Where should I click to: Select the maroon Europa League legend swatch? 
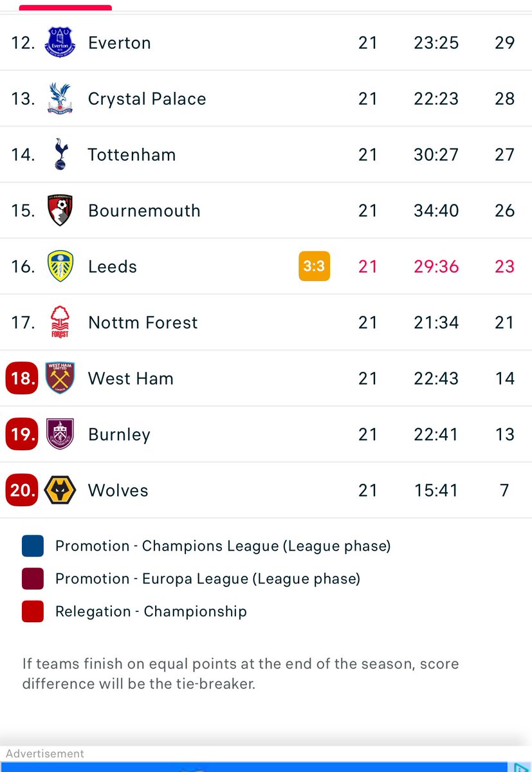33,578
